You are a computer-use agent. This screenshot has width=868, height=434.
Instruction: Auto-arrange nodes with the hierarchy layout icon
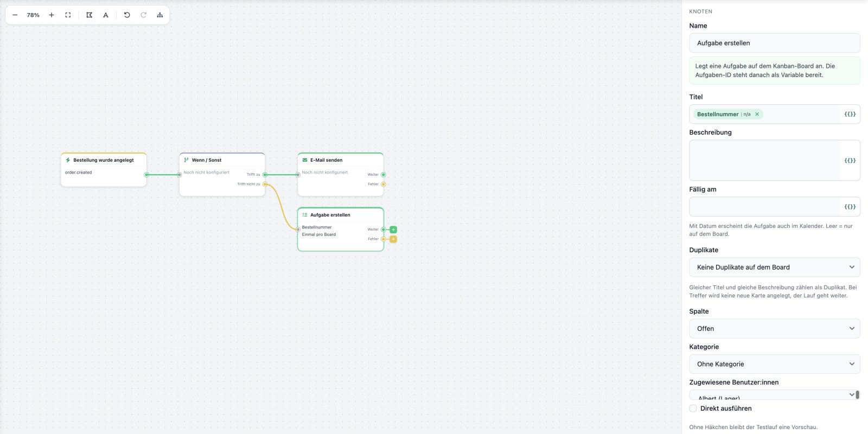pos(160,15)
